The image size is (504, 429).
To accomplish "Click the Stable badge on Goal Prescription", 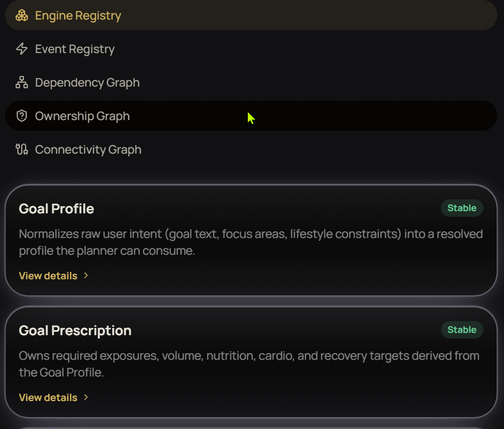I will [x=462, y=330].
